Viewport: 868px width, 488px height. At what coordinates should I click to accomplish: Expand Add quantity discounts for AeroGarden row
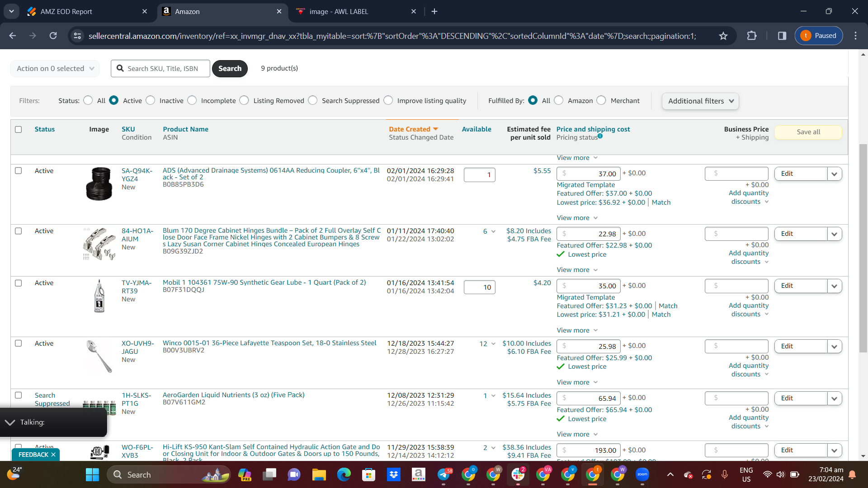pos(749,422)
